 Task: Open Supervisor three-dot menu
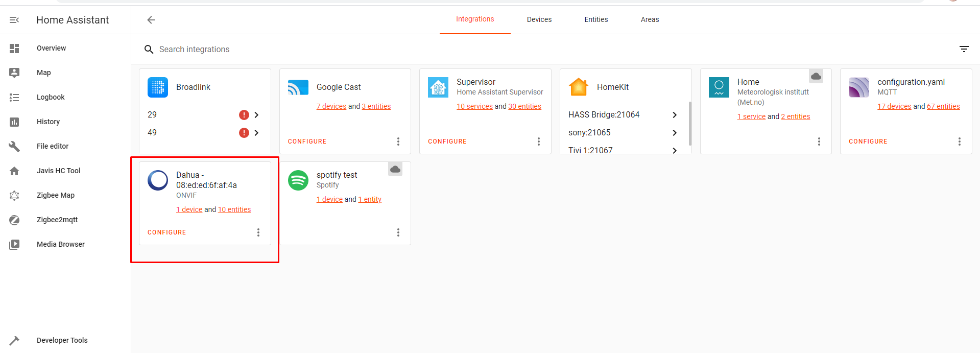point(539,142)
